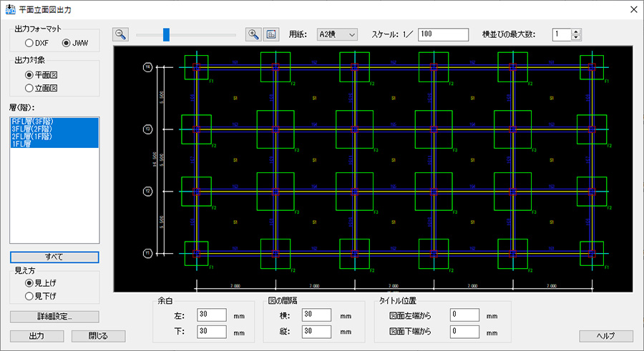The height and width of the screenshot is (351, 644).
Task: Select 3FL層(2F階) in the layer list
Action: [54, 129]
